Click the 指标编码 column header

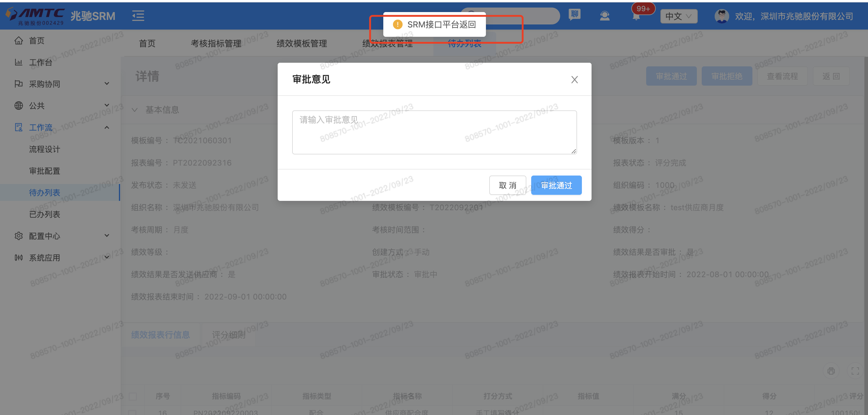pyautogui.click(x=226, y=396)
